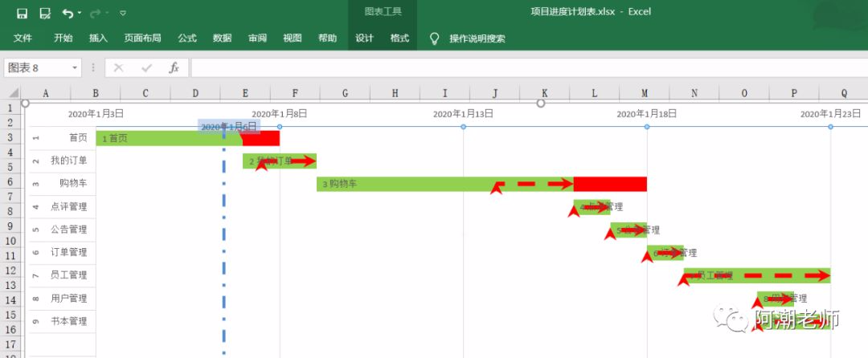Switch to the 插入 ribbon tab

[x=99, y=38]
